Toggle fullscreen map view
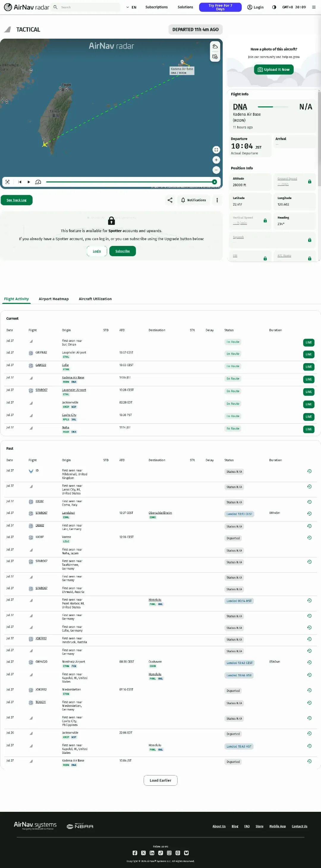321x868 pixels. (216, 150)
